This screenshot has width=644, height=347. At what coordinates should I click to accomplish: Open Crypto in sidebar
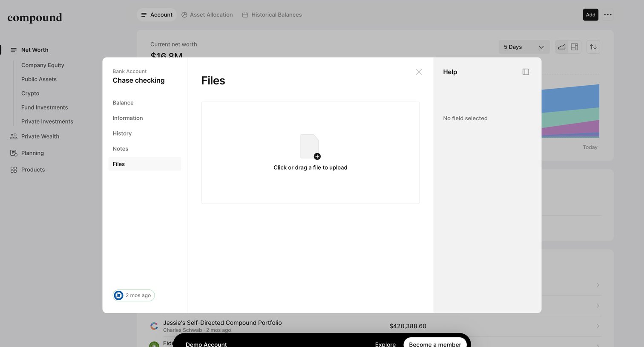tap(30, 93)
